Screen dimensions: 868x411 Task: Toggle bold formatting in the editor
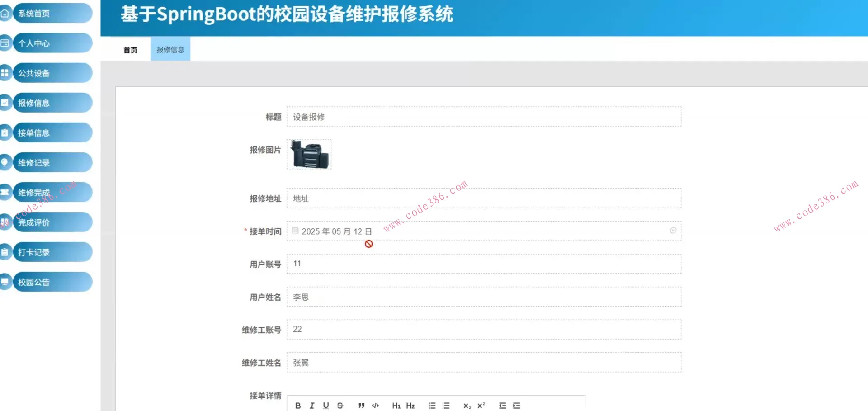(x=297, y=406)
